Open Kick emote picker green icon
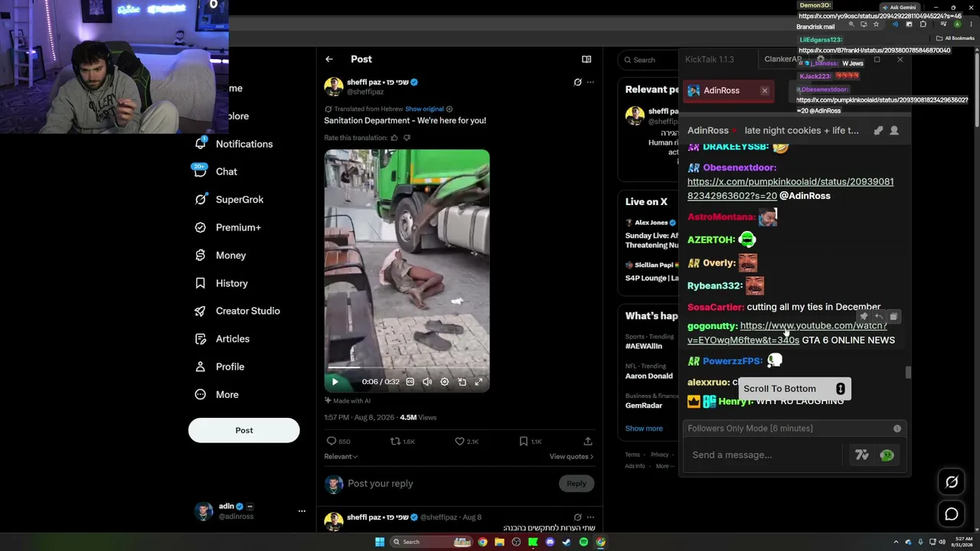Viewport: 980px width, 551px height. [887, 455]
